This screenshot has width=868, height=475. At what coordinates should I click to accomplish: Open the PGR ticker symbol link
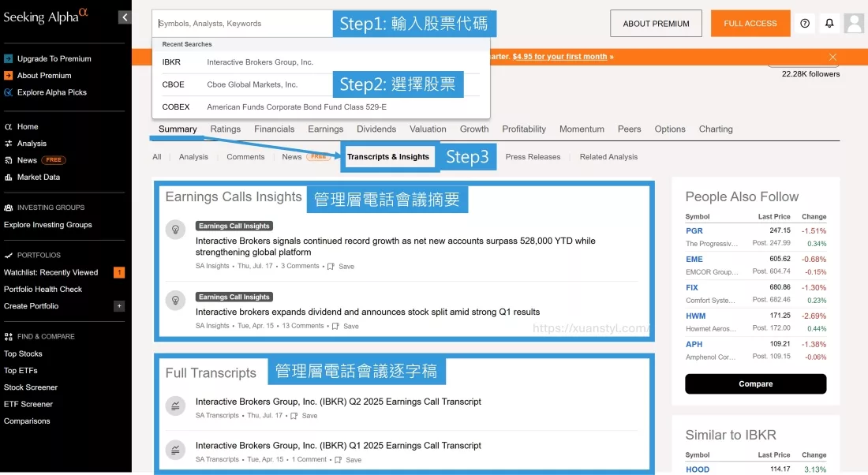[x=694, y=231]
